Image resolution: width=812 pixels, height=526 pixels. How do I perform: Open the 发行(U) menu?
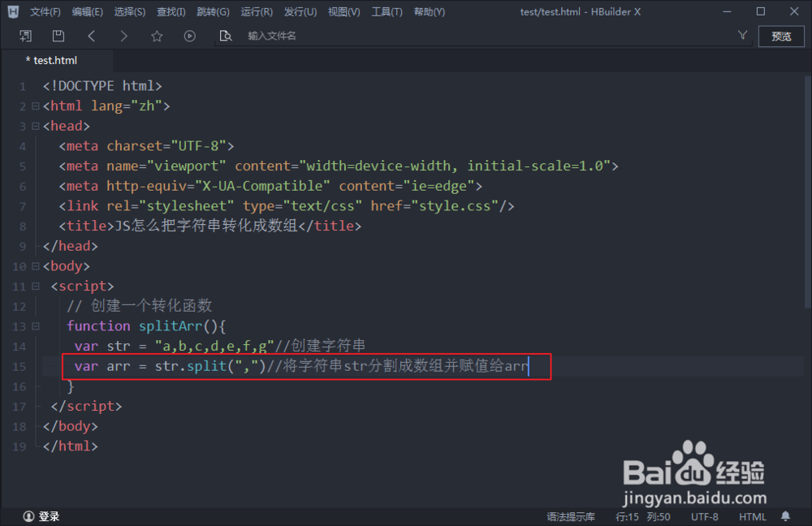click(x=300, y=11)
